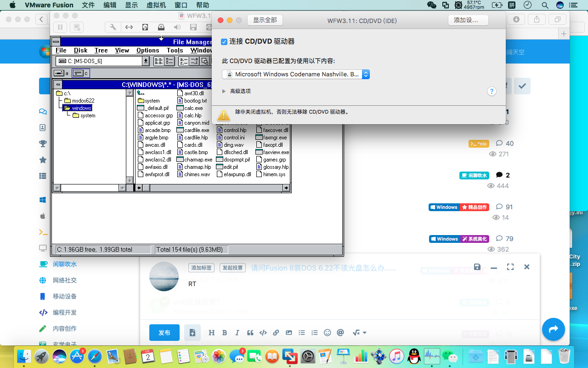Screen dimensions: 588x368
Task: Insert a blockquote in editor
Action: pyautogui.click(x=250, y=333)
